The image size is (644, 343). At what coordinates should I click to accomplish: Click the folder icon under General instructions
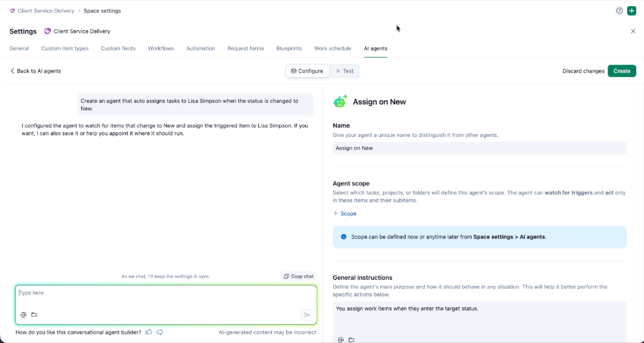click(352, 340)
